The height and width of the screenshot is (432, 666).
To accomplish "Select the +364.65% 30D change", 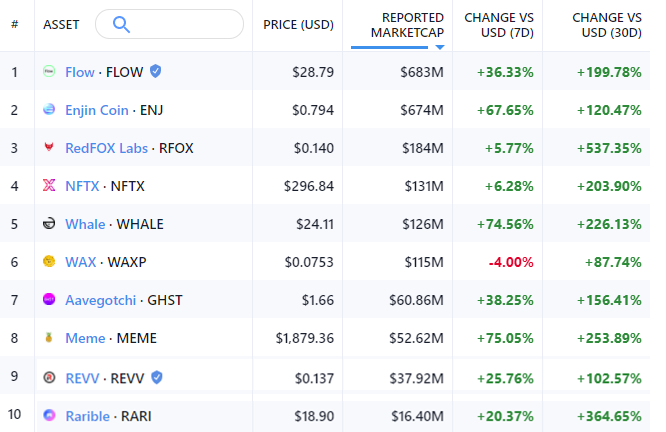I will tap(609, 416).
